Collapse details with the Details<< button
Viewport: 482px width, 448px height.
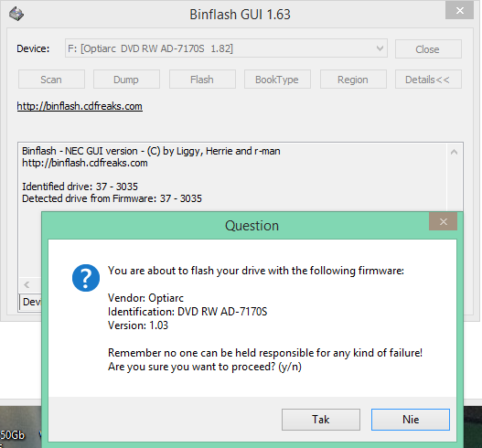pyautogui.click(x=428, y=80)
